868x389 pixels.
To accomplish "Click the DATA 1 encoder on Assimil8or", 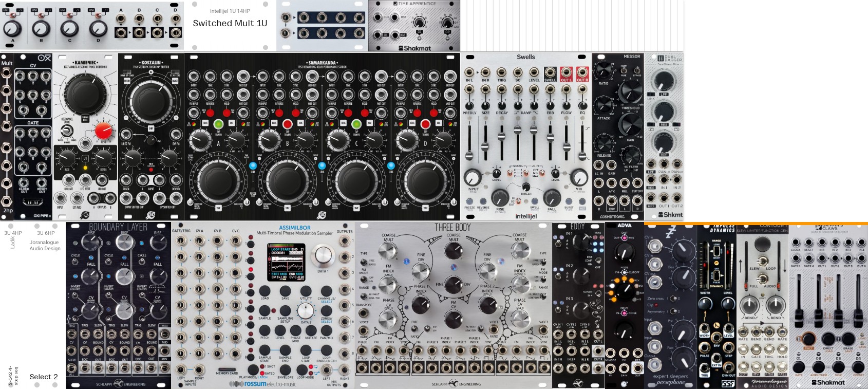I will [x=323, y=256].
